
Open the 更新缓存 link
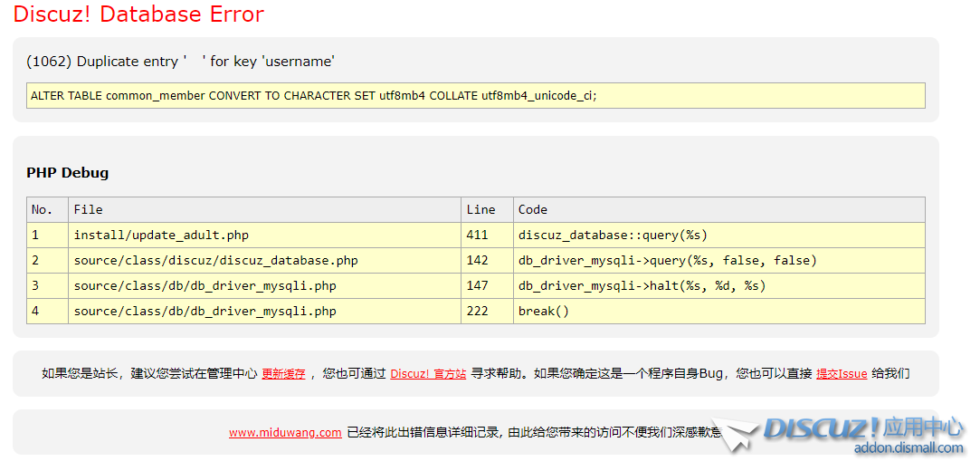(283, 374)
